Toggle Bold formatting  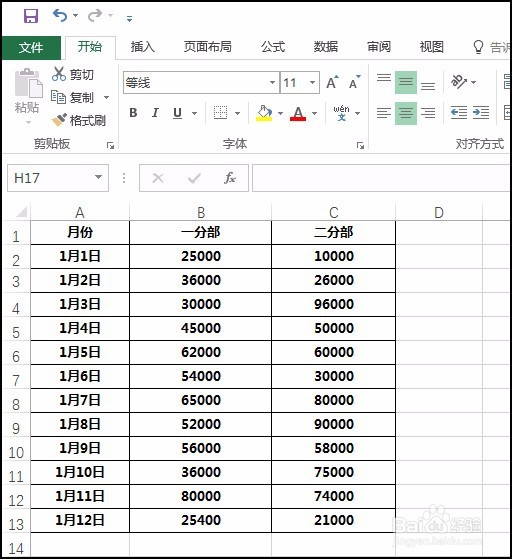pyautogui.click(x=133, y=113)
